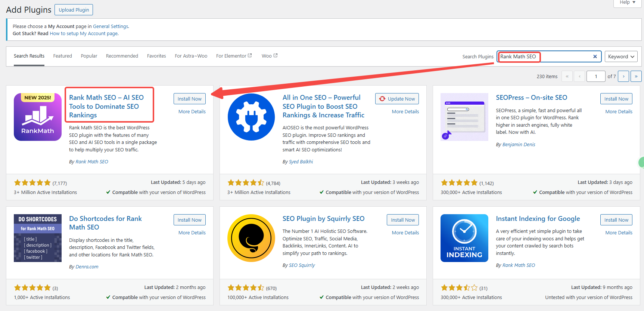
Task: Clear the search field with X icon
Action: (x=595, y=56)
